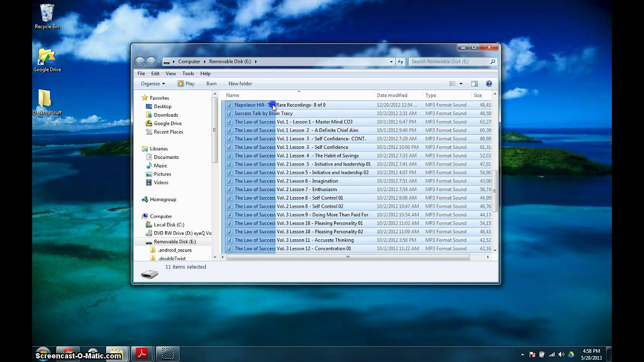Open the Documents library
The image size is (644, 362).
(x=162, y=157)
